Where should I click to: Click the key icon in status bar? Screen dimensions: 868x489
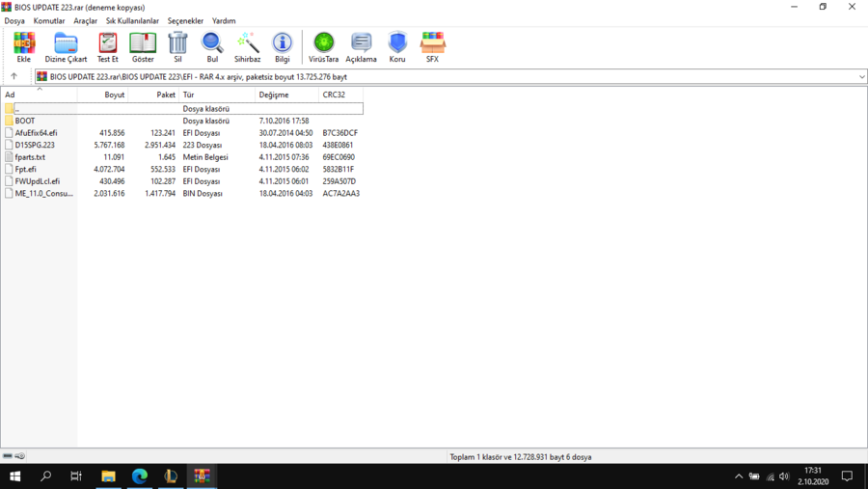click(20, 456)
